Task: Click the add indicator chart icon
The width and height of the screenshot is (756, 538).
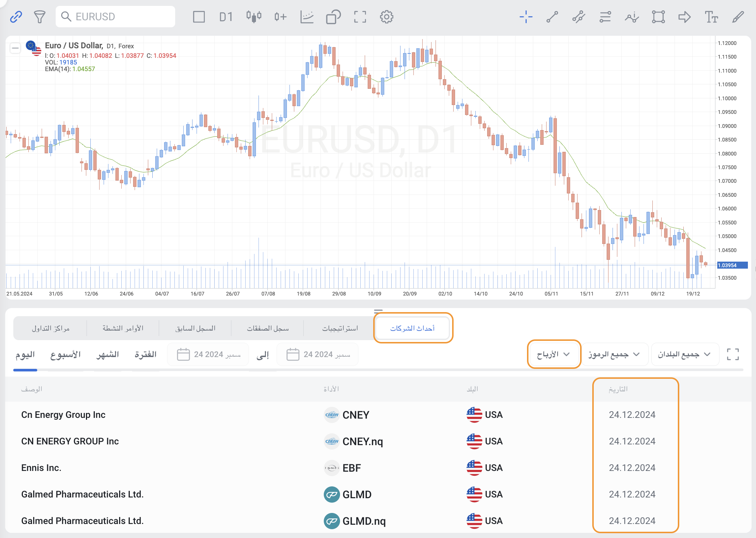Action: click(x=280, y=17)
